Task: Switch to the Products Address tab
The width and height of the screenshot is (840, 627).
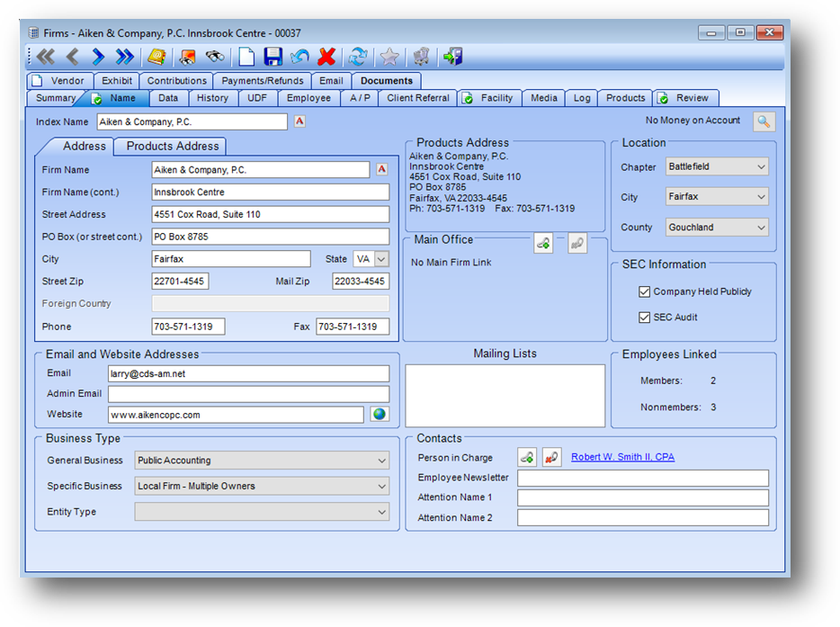Action: pos(173,147)
